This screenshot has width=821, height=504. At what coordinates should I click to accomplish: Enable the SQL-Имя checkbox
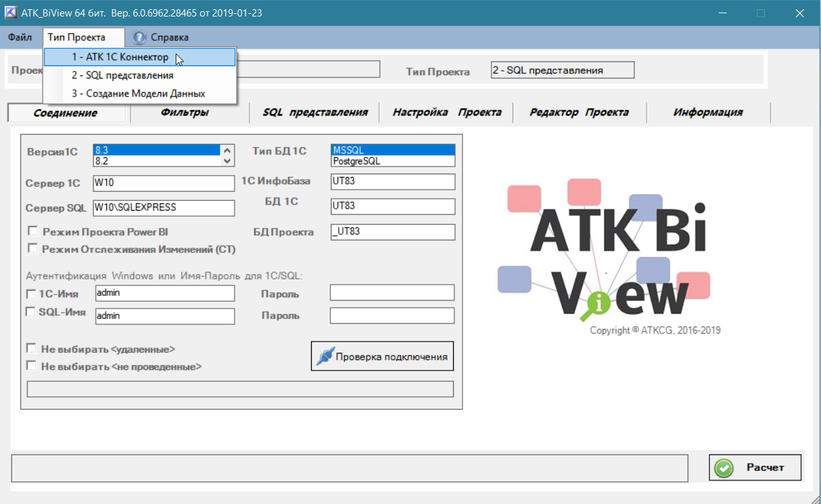point(31,312)
